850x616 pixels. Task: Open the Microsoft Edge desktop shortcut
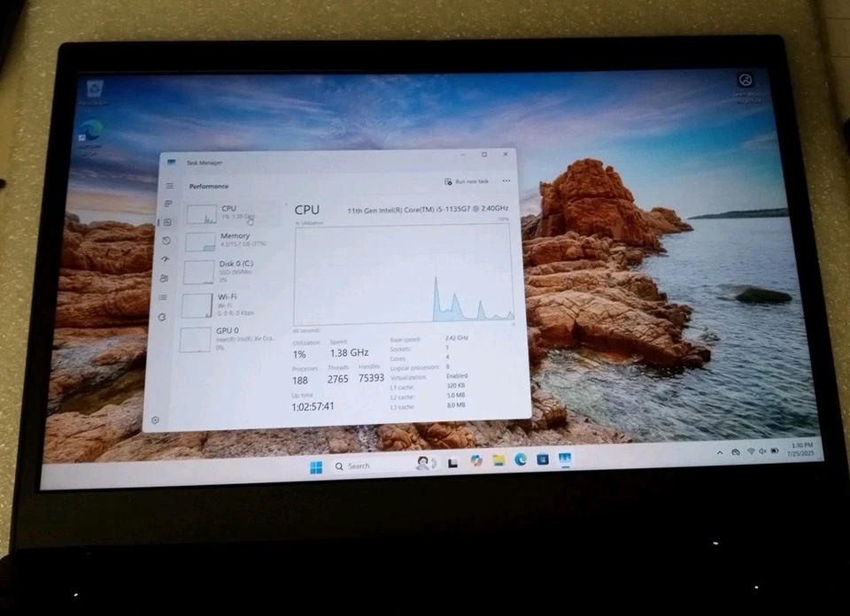pos(90,137)
